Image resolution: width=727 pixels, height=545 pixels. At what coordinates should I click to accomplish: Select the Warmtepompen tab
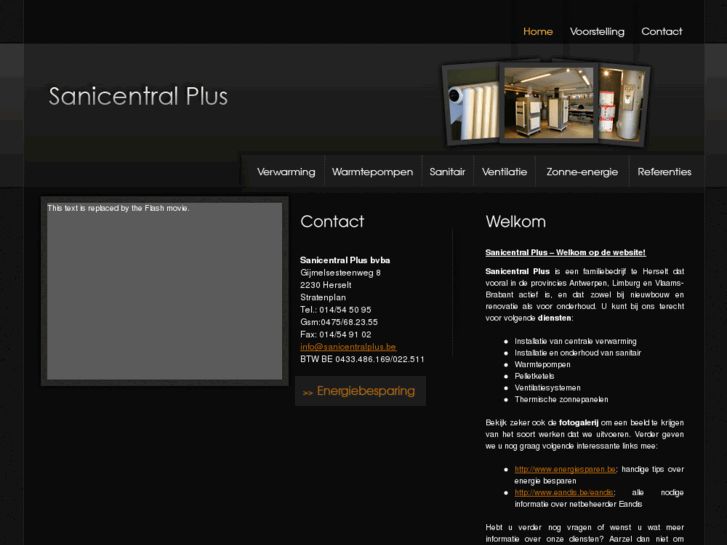(372, 172)
